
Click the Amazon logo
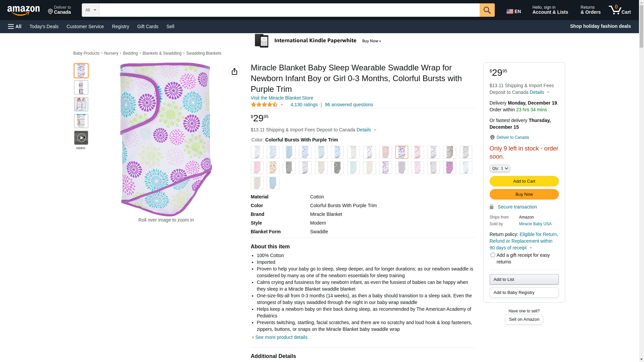[x=23, y=10]
